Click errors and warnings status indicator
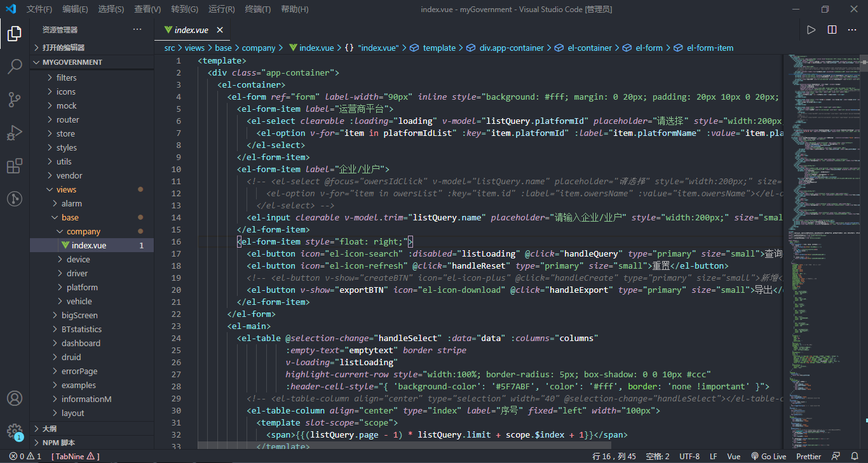Viewport: 868px width, 463px height. pos(25,456)
